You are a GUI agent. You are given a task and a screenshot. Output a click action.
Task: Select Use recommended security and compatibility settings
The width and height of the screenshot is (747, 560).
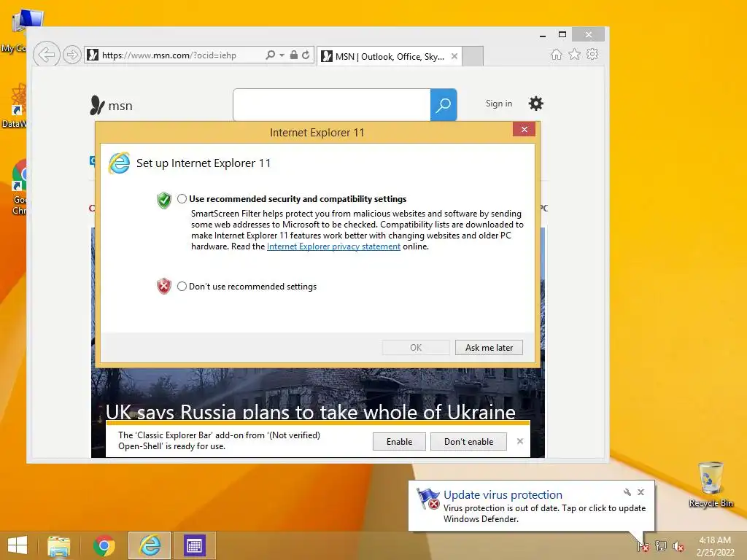(182, 199)
